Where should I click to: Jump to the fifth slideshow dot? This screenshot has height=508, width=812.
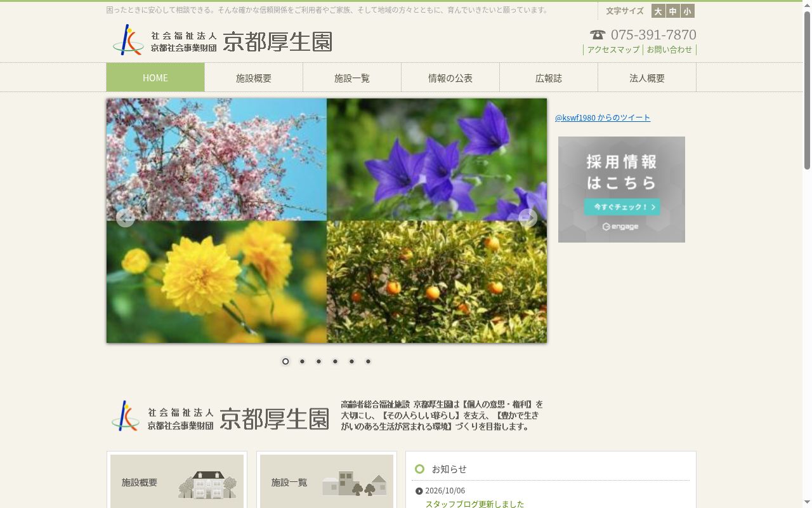[x=351, y=361]
